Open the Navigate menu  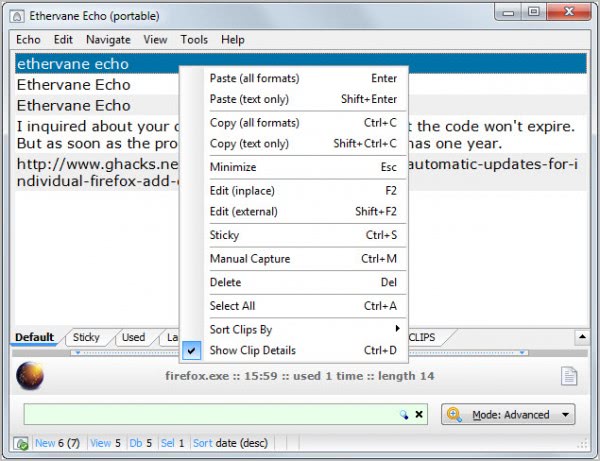point(108,39)
